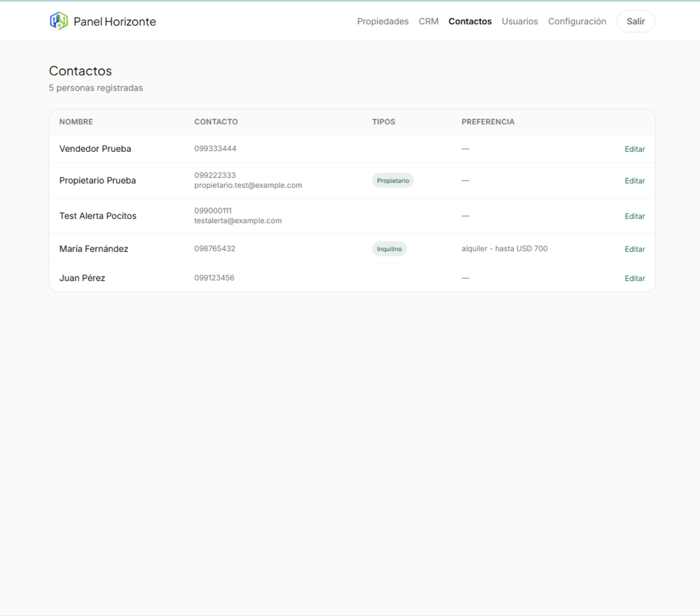Go to the Usuarios page
This screenshot has height=616, width=700.
pyautogui.click(x=519, y=21)
